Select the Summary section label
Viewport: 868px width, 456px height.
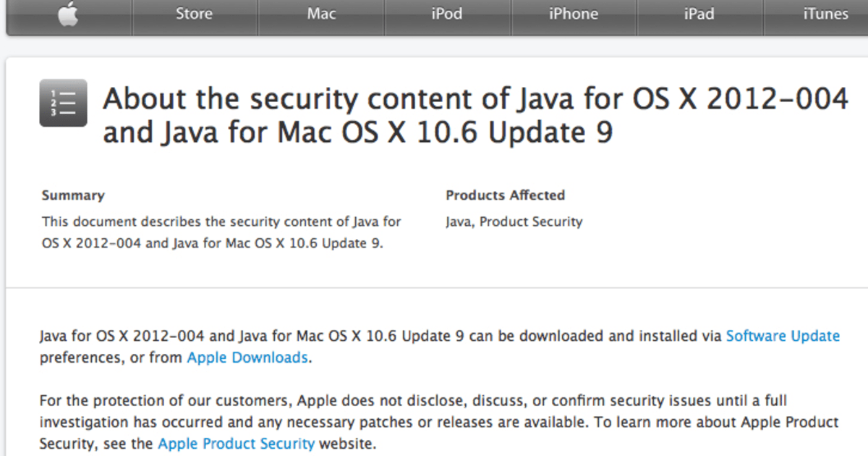tap(73, 195)
